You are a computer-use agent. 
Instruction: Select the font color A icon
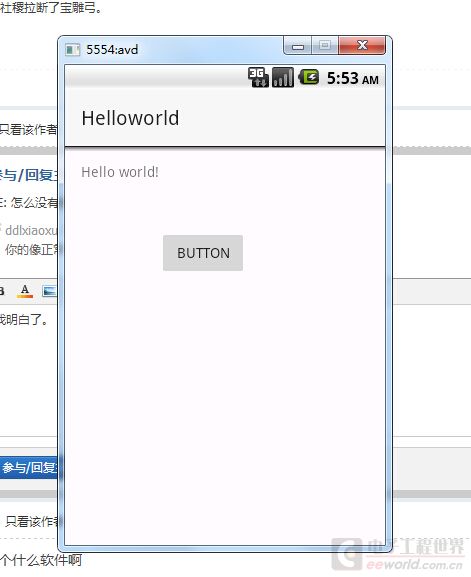pyautogui.click(x=25, y=291)
